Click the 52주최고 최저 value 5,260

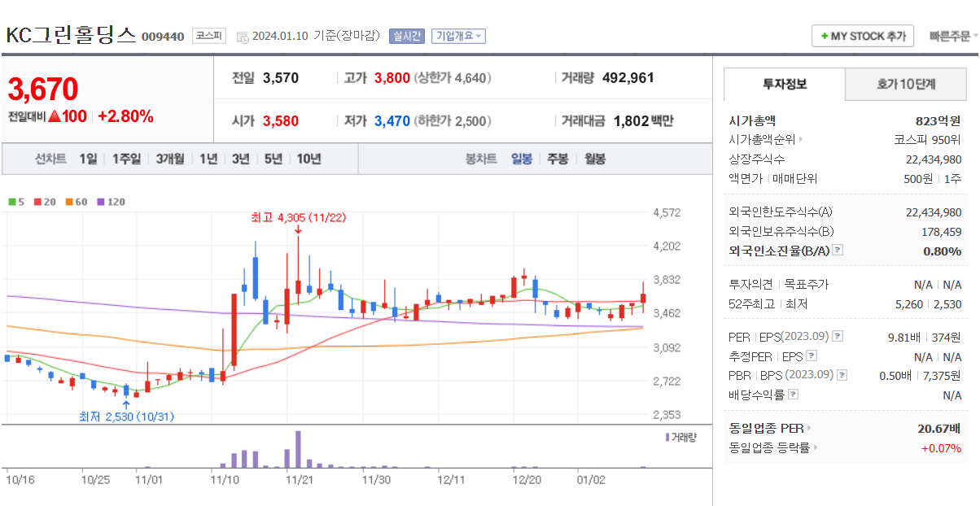coord(908,304)
